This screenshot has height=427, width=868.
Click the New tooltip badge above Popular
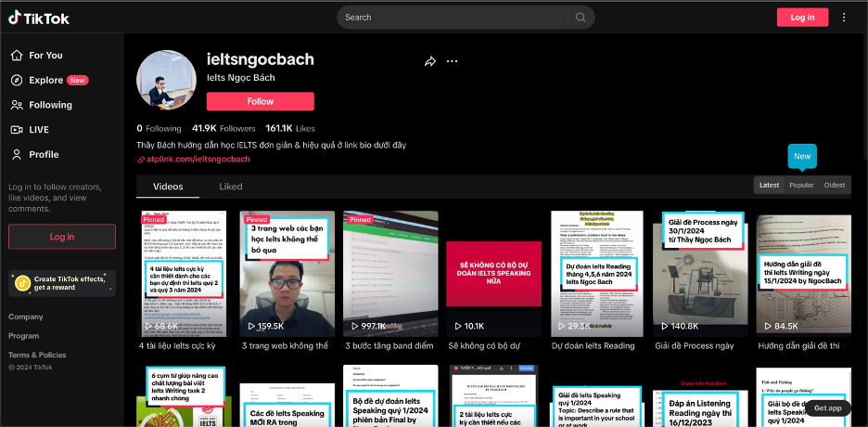tap(802, 157)
